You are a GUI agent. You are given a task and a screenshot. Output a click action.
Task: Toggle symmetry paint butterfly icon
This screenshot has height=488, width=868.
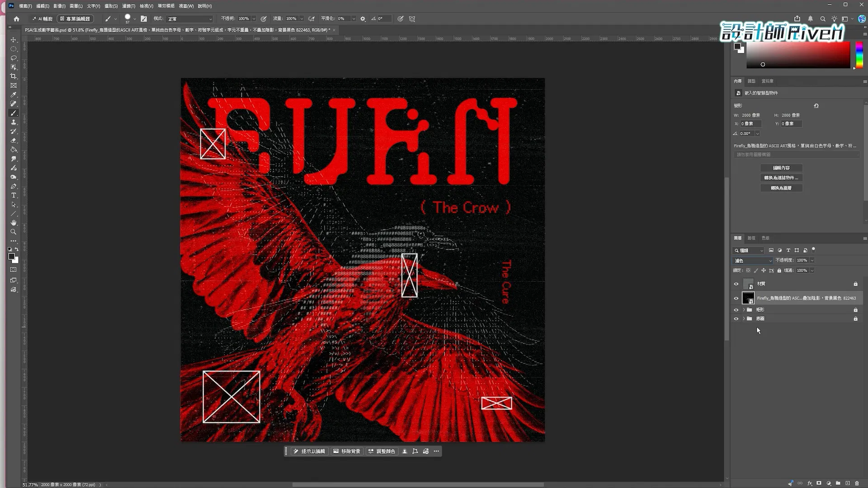[x=412, y=19]
